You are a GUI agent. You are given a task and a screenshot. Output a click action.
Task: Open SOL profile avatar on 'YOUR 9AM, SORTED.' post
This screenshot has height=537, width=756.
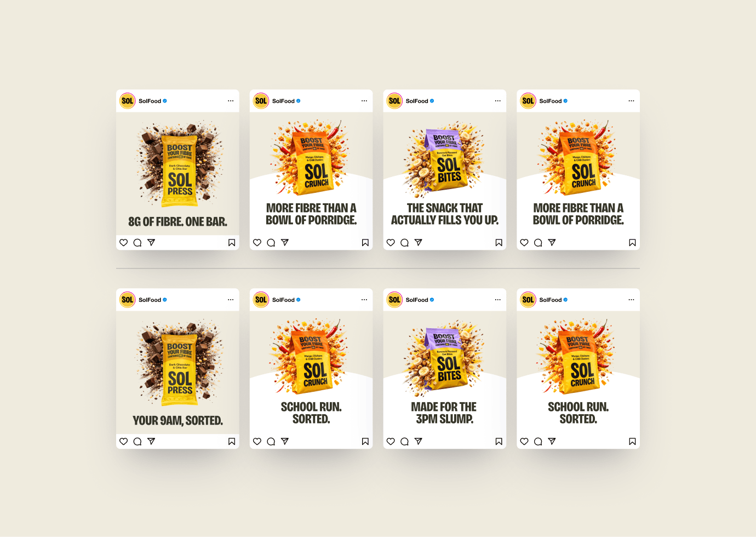pos(128,300)
